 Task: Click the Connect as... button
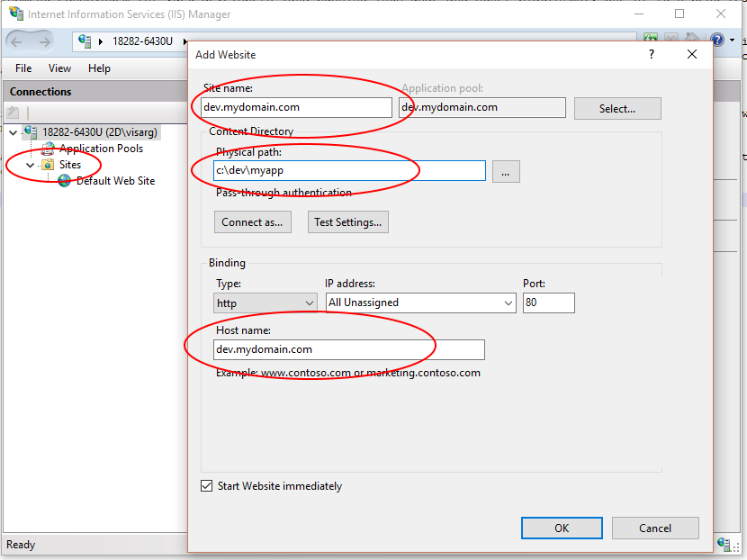tap(253, 222)
